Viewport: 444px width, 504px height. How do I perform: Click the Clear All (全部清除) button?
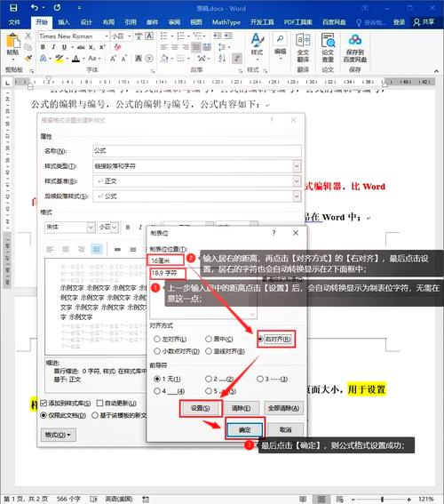point(283,408)
